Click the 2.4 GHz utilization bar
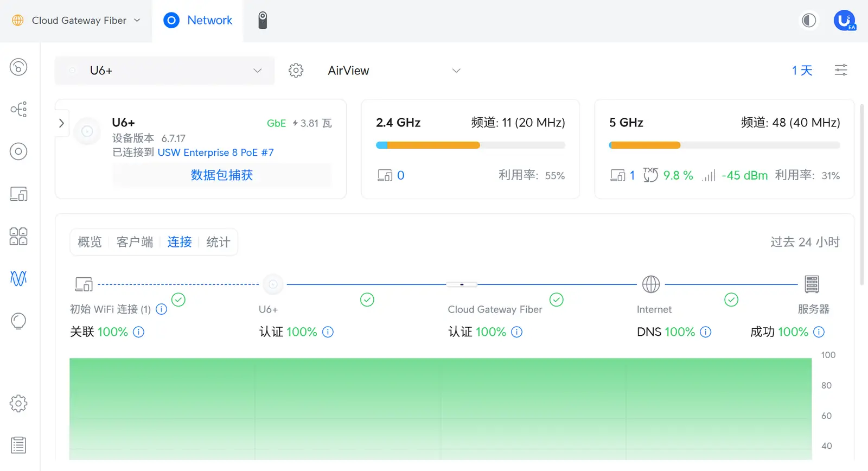This screenshot has height=471, width=868. (470, 145)
